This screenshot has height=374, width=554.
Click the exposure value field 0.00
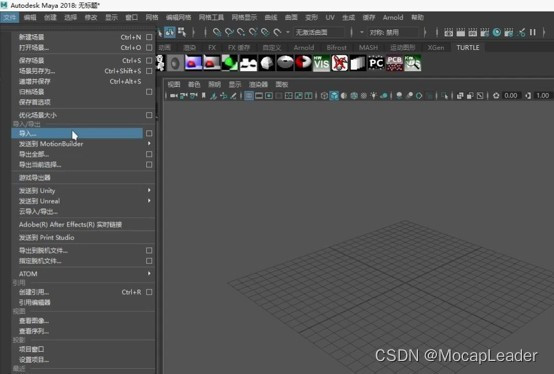pyautogui.click(x=511, y=96)
